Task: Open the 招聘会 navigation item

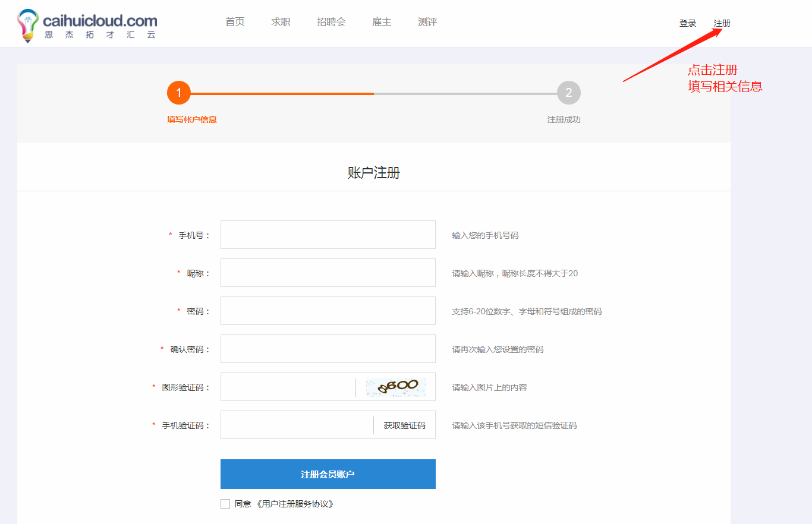Action: pos(331,22)
